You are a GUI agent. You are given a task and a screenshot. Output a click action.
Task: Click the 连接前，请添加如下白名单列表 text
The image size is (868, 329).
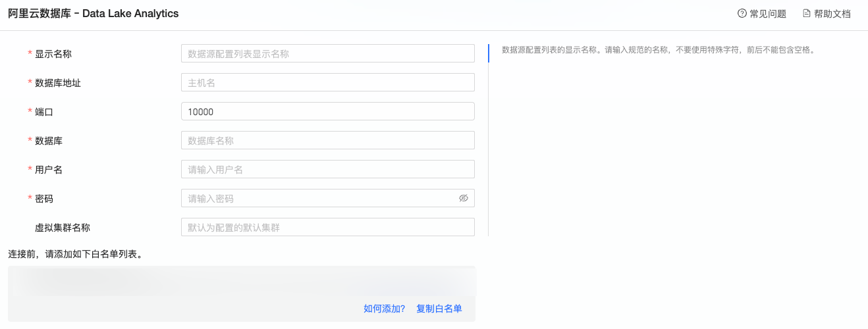pyautogui.click(x=75, y=253)
